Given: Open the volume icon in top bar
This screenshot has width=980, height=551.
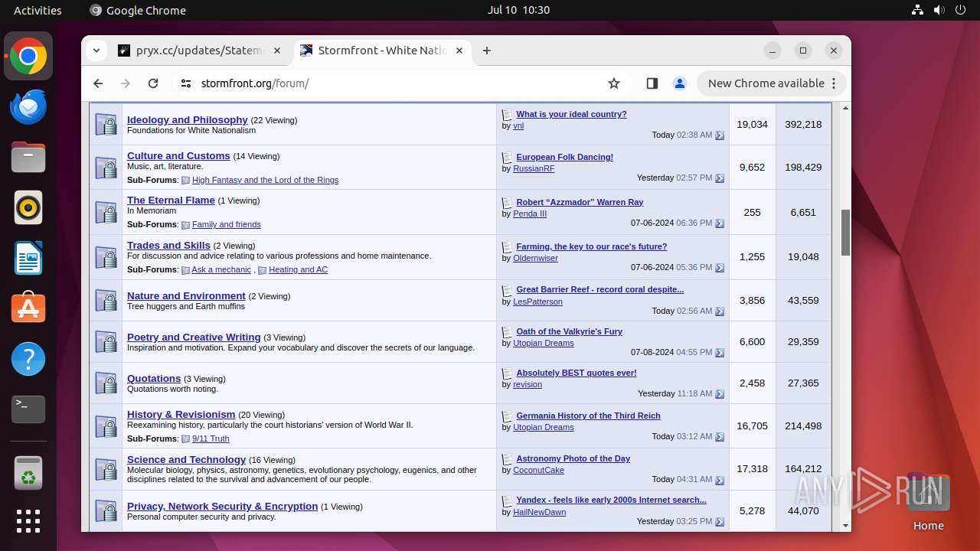Looking at the screenshot, I should (939, 10).
